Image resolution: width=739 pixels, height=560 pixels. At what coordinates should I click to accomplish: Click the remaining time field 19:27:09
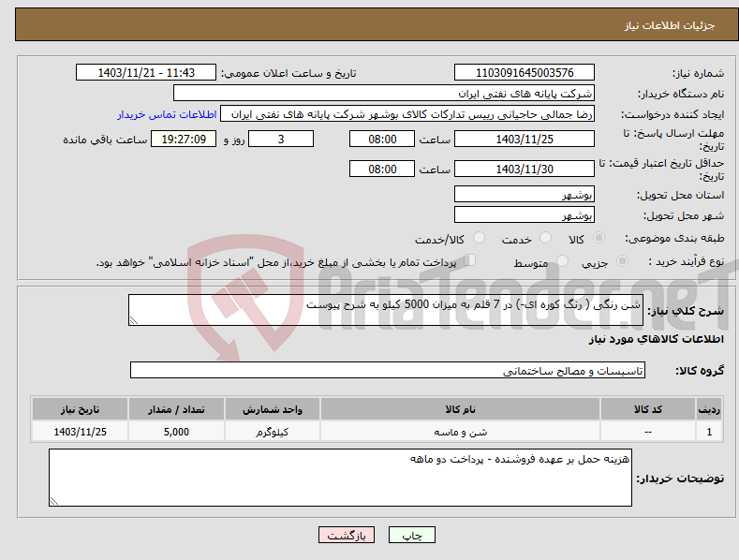(184, 139)
